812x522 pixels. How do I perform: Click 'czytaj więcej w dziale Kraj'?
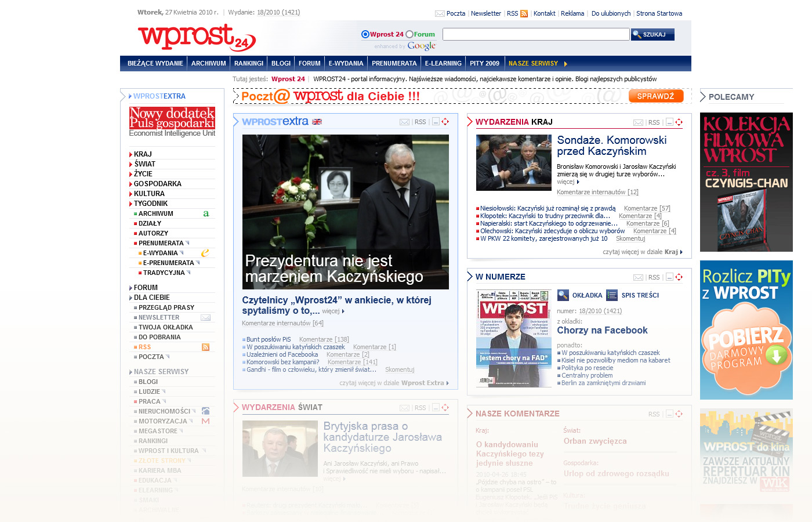[x=642, y=252]
